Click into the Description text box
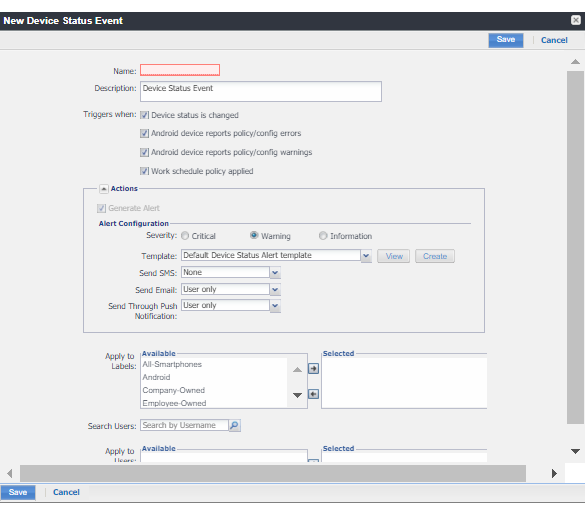Viewport: 585px width, 516px height. 261,91
